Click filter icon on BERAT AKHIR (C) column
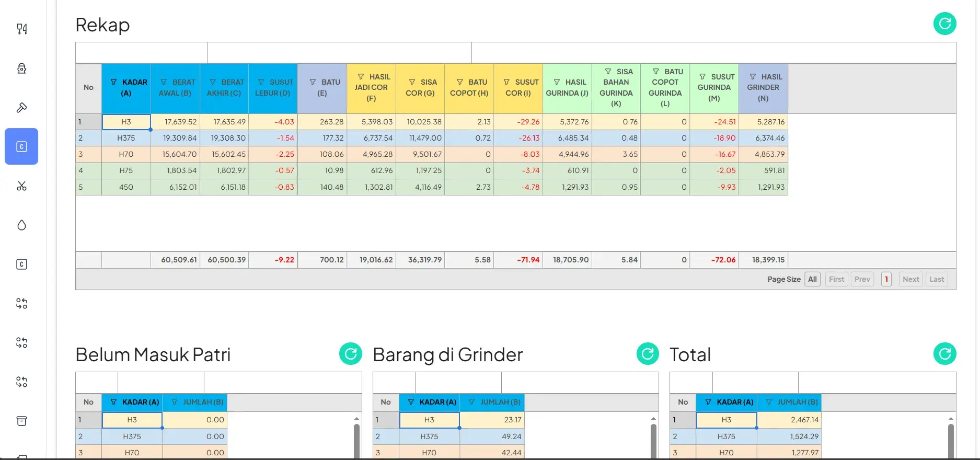The height and width of the screenshot is (460, 980). coord(213,82)
